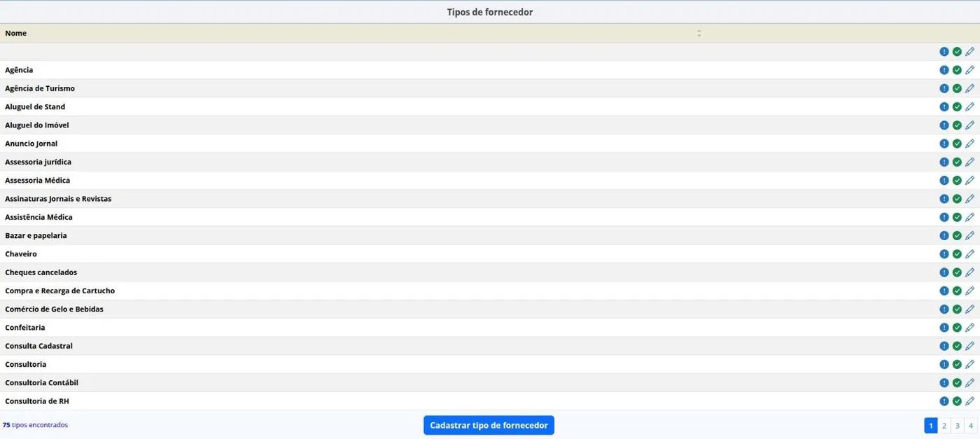This screenshot has height=439, width=980.
Task: Select Consulta Cadastral row name
Action: coord(38,346)
